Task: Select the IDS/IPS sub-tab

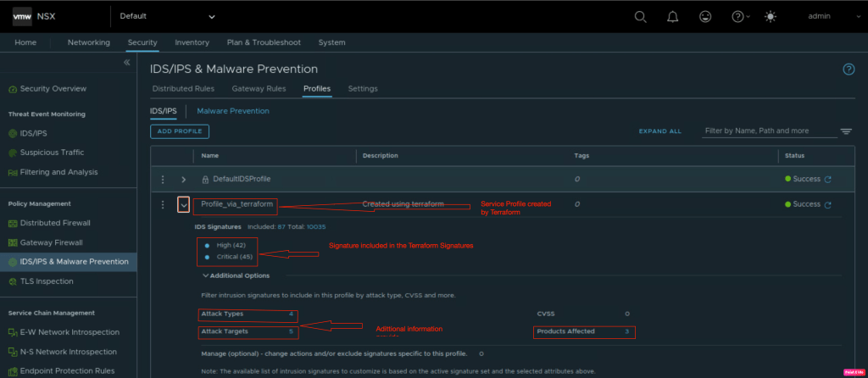Action: click(x=164, y=111)
